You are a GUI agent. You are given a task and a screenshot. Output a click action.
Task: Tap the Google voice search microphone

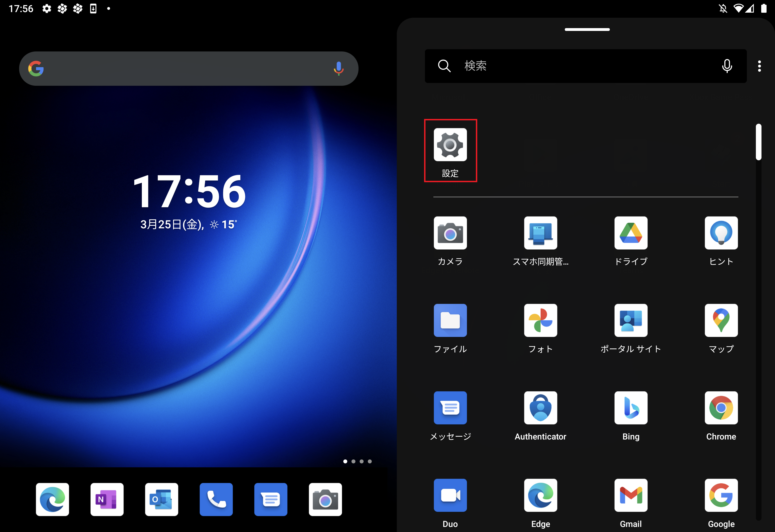(338, 68)
